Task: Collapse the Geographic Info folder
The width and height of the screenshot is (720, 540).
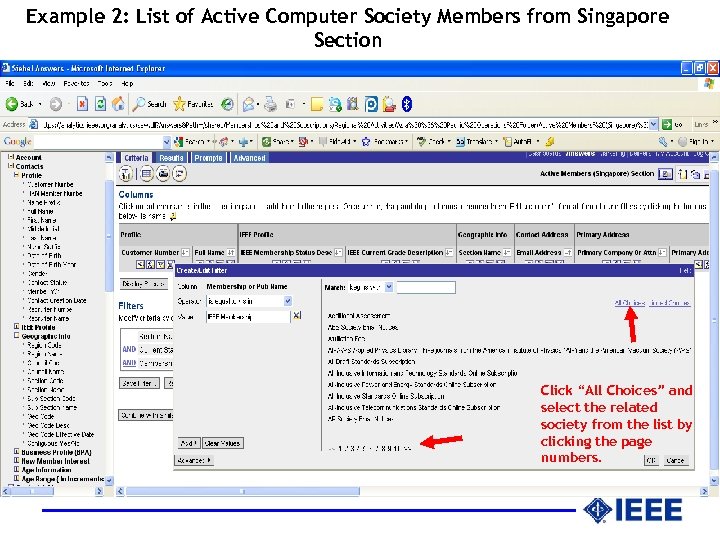Action: (x=17, y=336)
